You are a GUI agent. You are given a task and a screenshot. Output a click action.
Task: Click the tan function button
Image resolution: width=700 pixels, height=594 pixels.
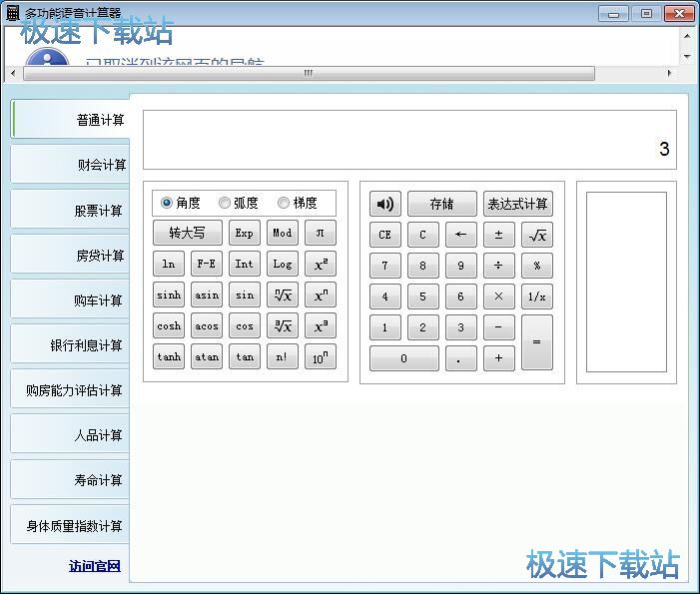(x=245, y=356)
